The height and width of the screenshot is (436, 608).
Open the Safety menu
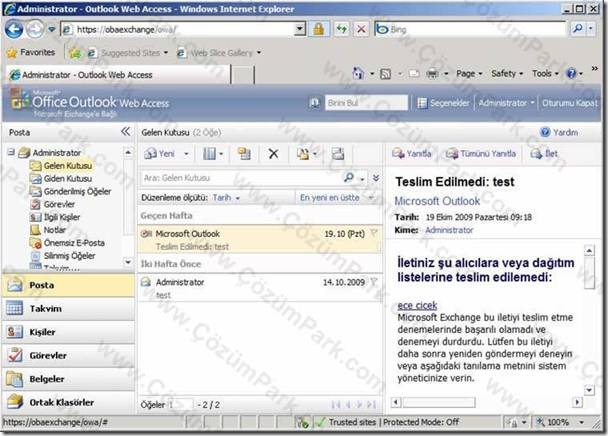coord(507,73)
